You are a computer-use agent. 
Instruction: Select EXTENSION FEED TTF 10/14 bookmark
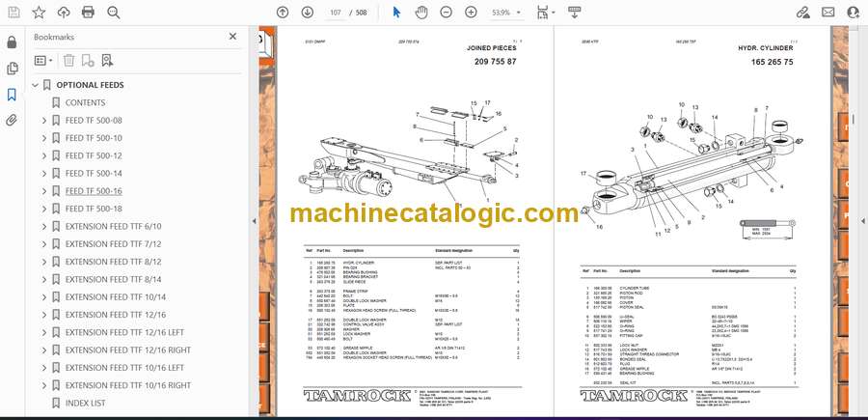coord(115,297)
